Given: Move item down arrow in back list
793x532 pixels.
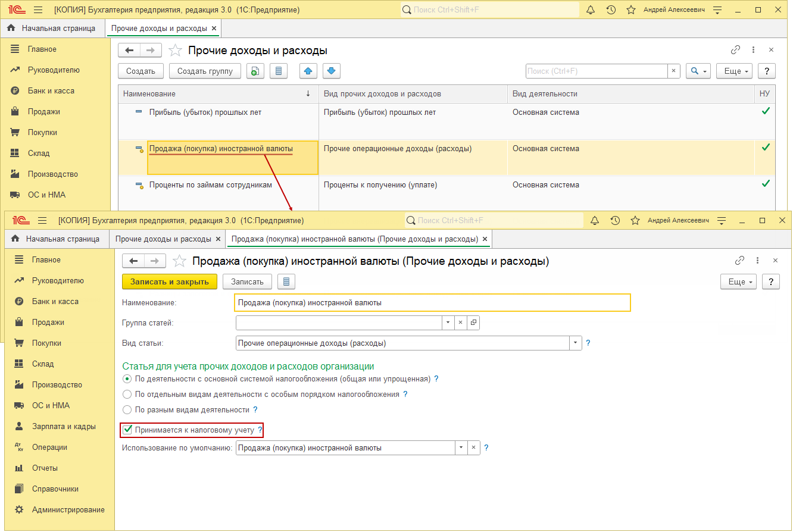Looking at the screenshot, I should [332, 71].
